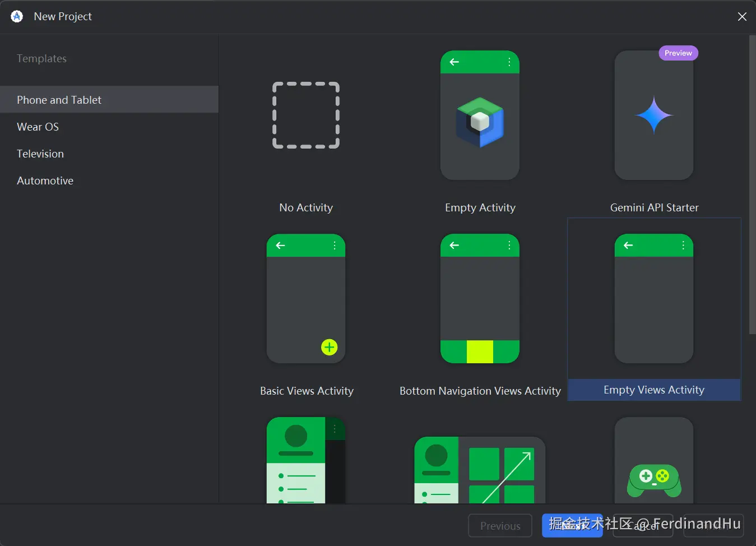
Task: Choose Automotive templates category
Action: (x=109, y=181)
